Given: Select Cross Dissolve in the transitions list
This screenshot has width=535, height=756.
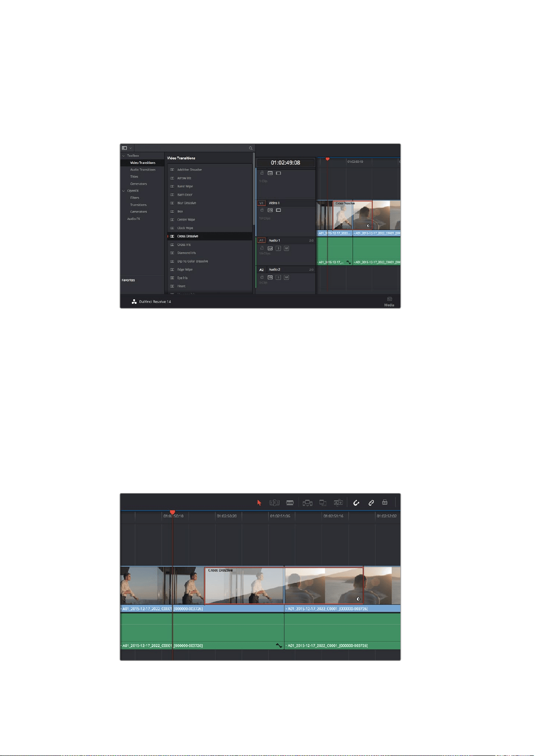Looking at the screenshot, I should tap(210, 236).
